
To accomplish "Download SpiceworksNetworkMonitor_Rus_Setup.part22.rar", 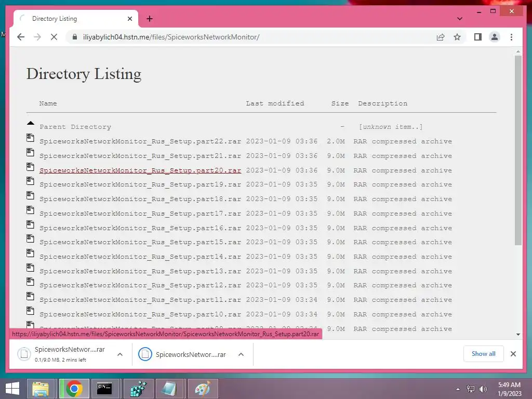I will point(140,141).
